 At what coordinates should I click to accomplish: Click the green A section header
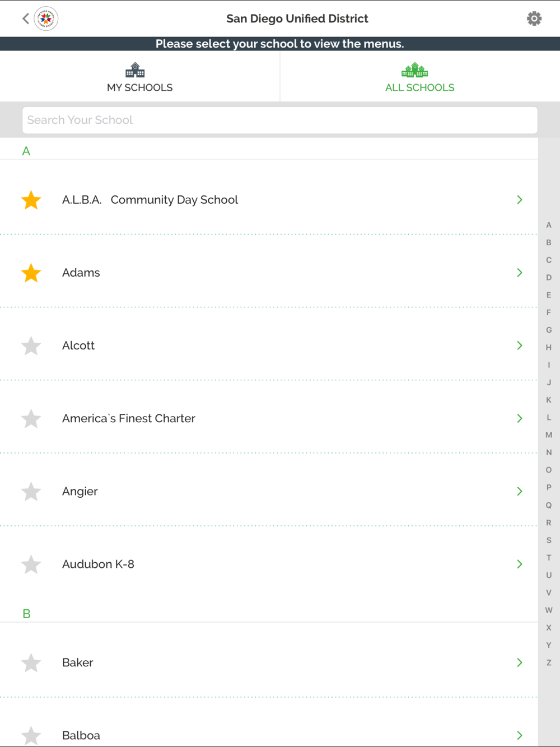click(x=26, y=151)
